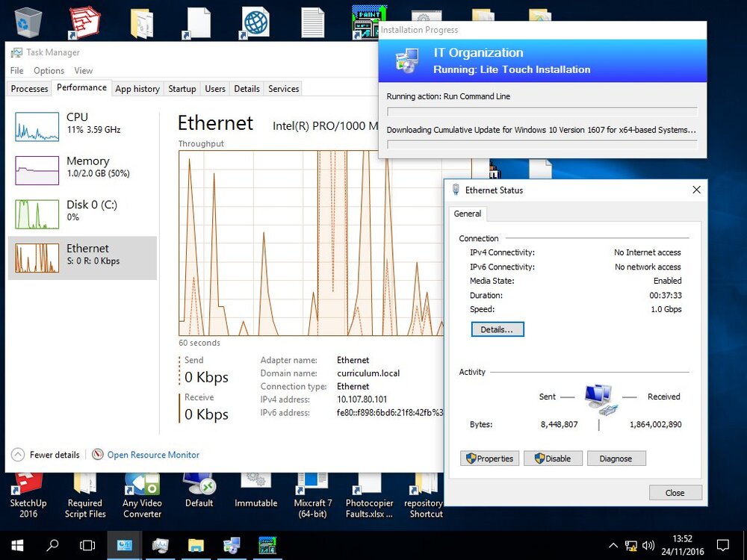
Task: Open the Default remote desktop icon
Action: 199,491
